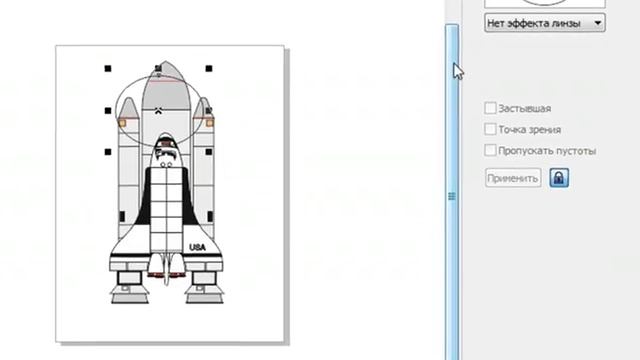640x360 pixels.
Task: Enable the 'Точка зрения' checkbox
Action: [x=490, y=129]
